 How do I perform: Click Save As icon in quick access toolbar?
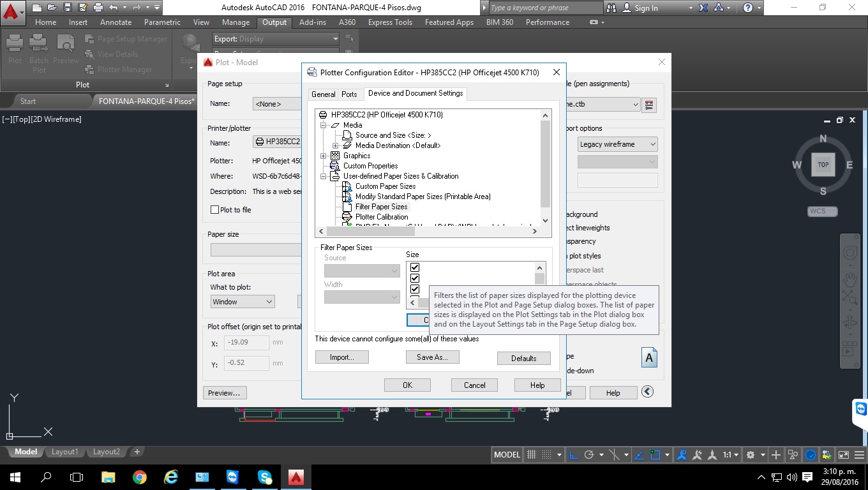[82, 8]
